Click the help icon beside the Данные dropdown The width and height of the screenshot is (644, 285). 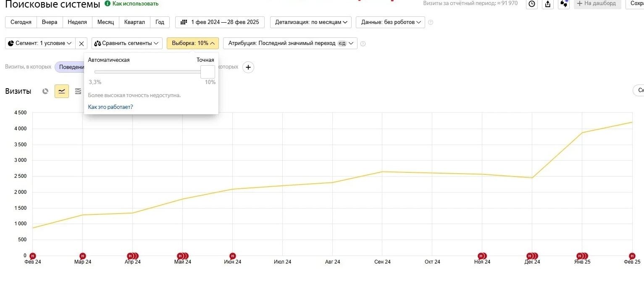[x=431, y=22]
